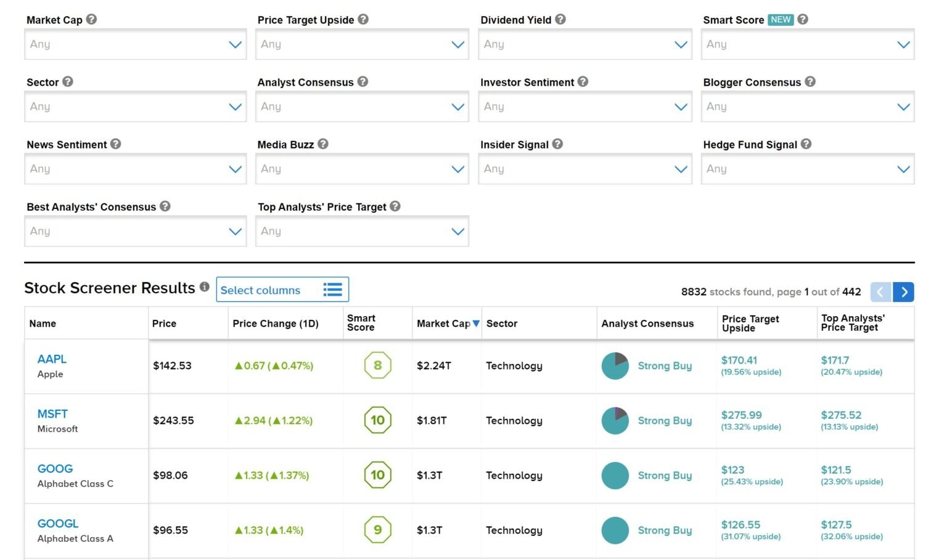Viewport: 947px width, 560px height.
Task: Open Best Analysts' Consensus dropdown
Action: click(135, 231)
